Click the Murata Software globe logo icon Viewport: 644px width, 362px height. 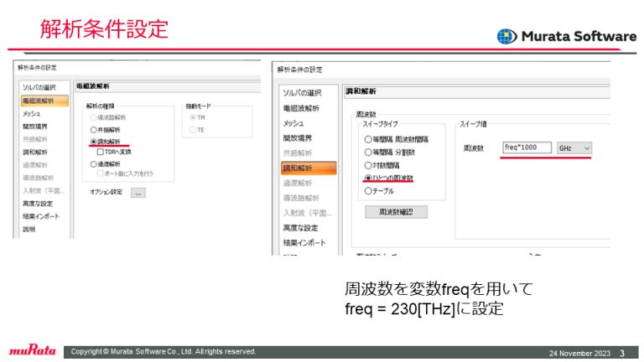(x=506, y=37)
